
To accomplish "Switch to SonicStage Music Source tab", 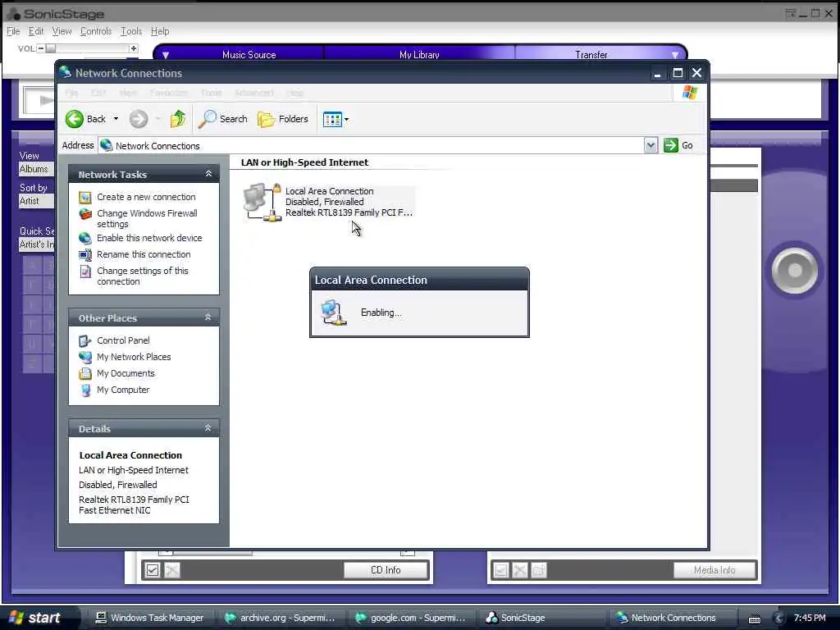I will 249,55.
